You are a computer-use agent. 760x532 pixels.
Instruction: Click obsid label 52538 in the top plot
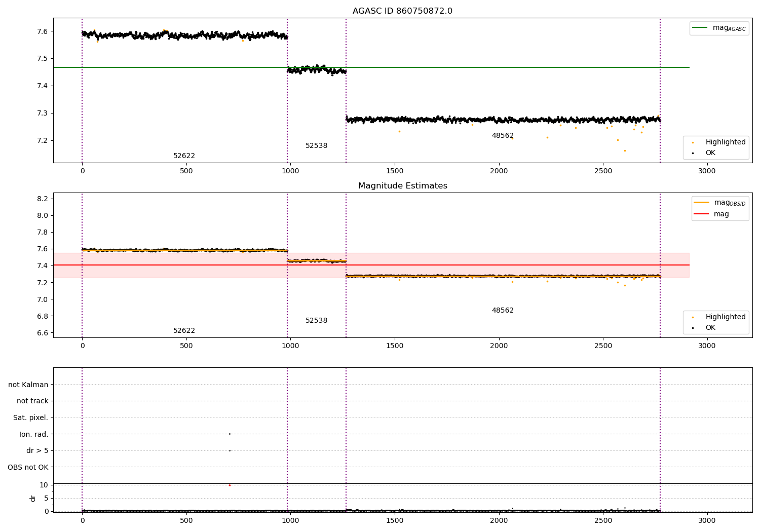[x=316, y=146]
